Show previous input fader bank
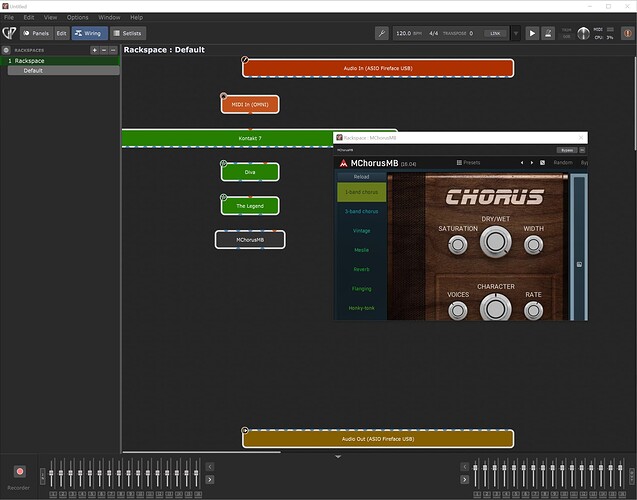Viewport: 637px width, 500px height. click(x=210, y=467)
